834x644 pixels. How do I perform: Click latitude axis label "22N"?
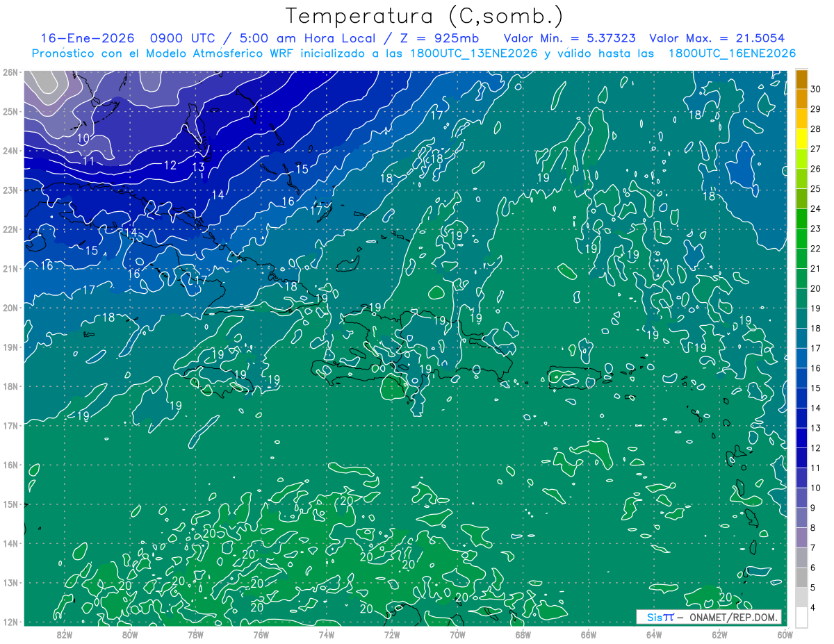click(x=10, y=229)
